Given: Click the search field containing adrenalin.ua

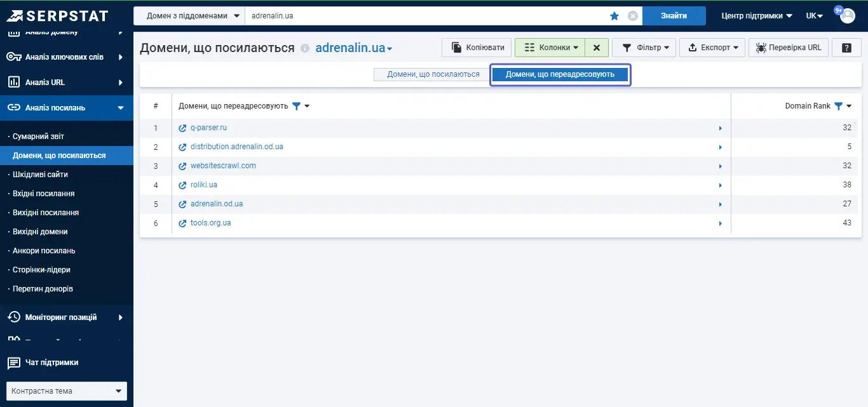Looking at the screenshot, I should click(x=426, y=16).
